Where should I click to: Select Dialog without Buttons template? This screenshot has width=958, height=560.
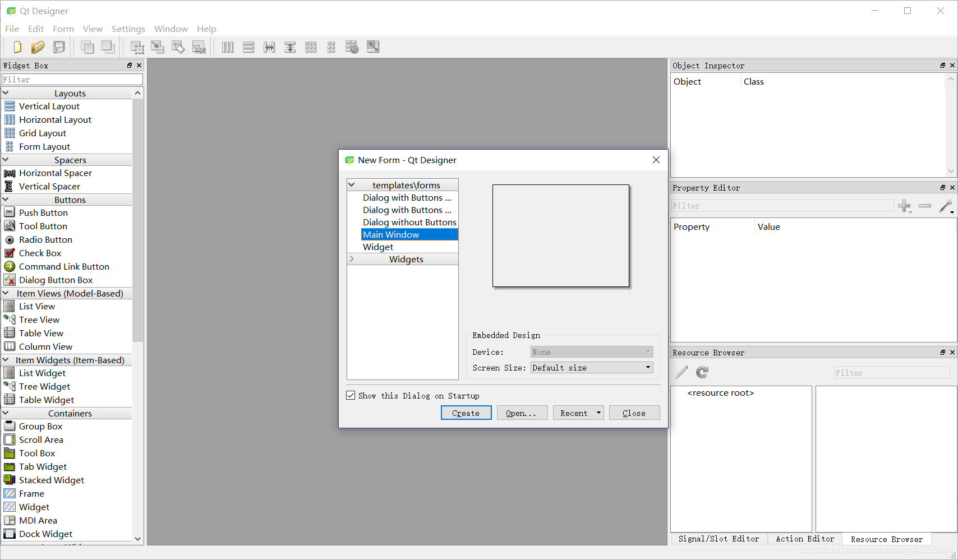pyautogui.click(x=409, y=222)
